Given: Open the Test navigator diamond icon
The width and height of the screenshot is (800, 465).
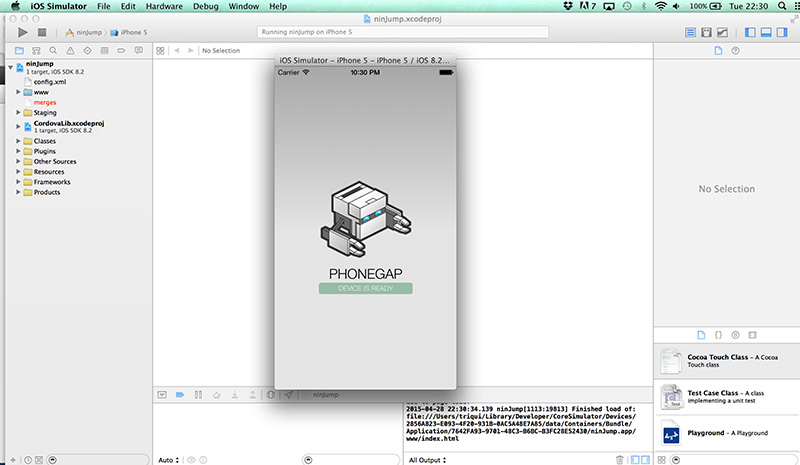Looking at the screenshot, I should 87,51.
